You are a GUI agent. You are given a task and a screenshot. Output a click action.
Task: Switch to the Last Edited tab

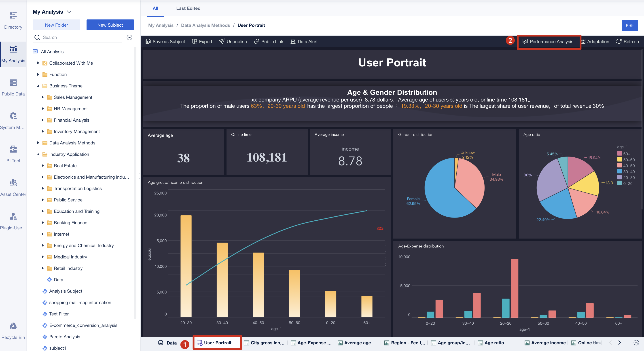[188, 8]
